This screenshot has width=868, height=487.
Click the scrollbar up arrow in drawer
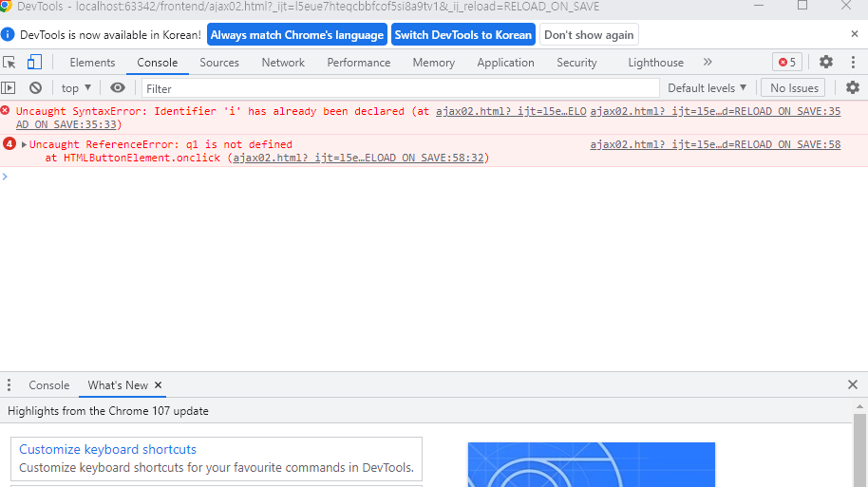click(859, 406)
